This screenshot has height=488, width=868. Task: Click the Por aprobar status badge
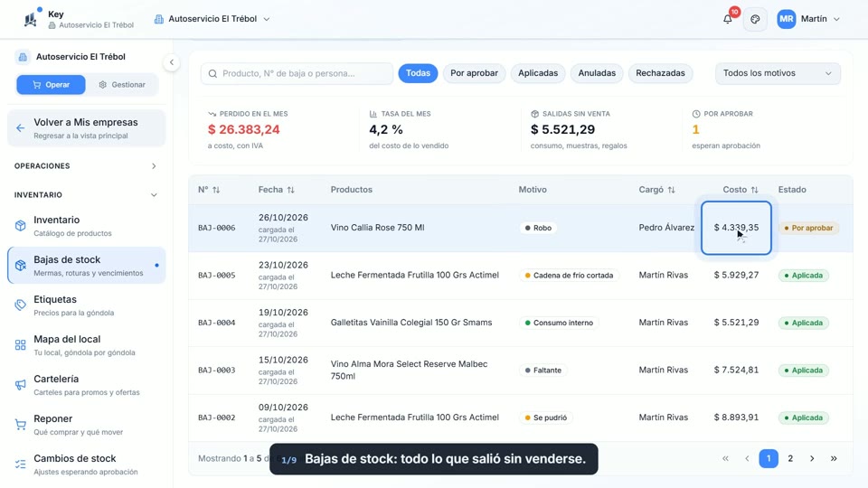click(808, 228)
